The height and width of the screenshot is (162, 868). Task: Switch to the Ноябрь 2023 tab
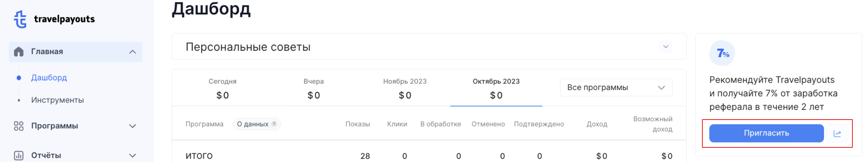click(x=405, y=88)
